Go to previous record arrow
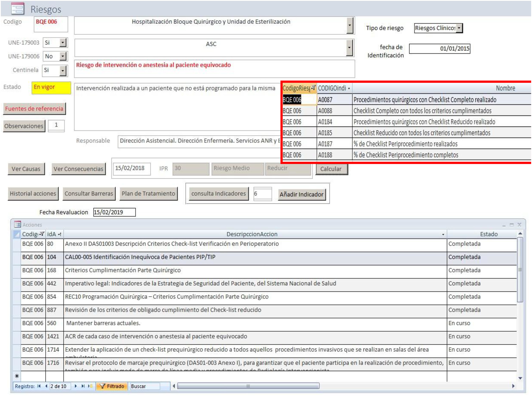 point(46,386)
